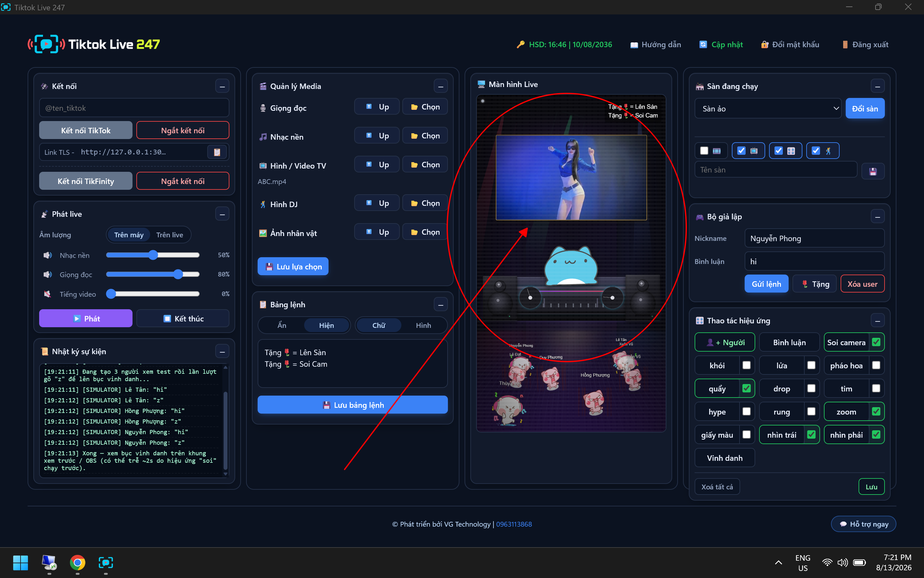Adjust the Giọng đọc volume slider
The height and width of the screenshot is (578, 924).
[153, 275]
